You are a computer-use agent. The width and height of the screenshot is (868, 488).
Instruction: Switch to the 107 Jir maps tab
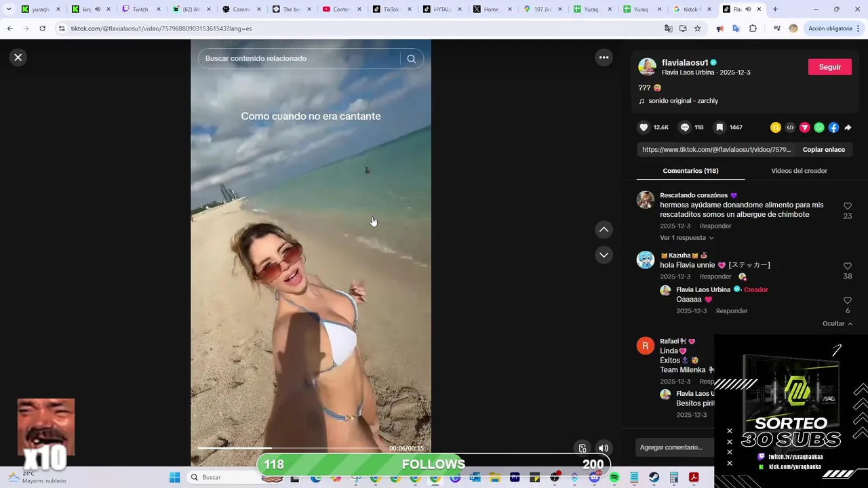(542, 9)
